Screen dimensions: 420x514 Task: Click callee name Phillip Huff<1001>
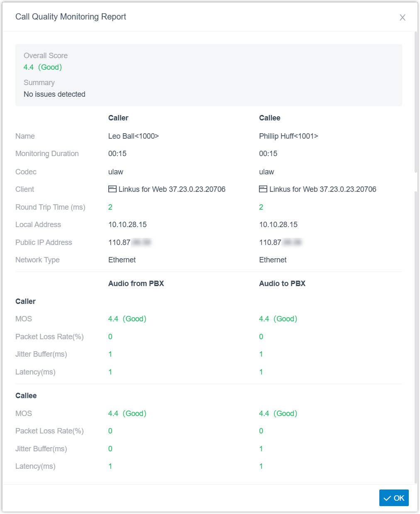(288, 136)
